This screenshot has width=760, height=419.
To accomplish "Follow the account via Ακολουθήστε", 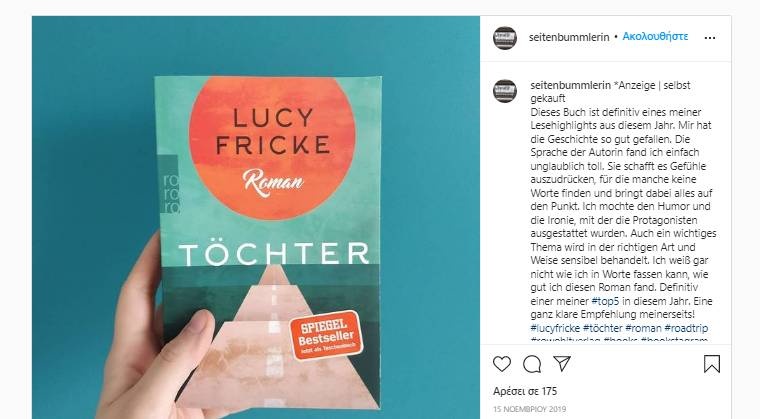I will coord(655,36).
